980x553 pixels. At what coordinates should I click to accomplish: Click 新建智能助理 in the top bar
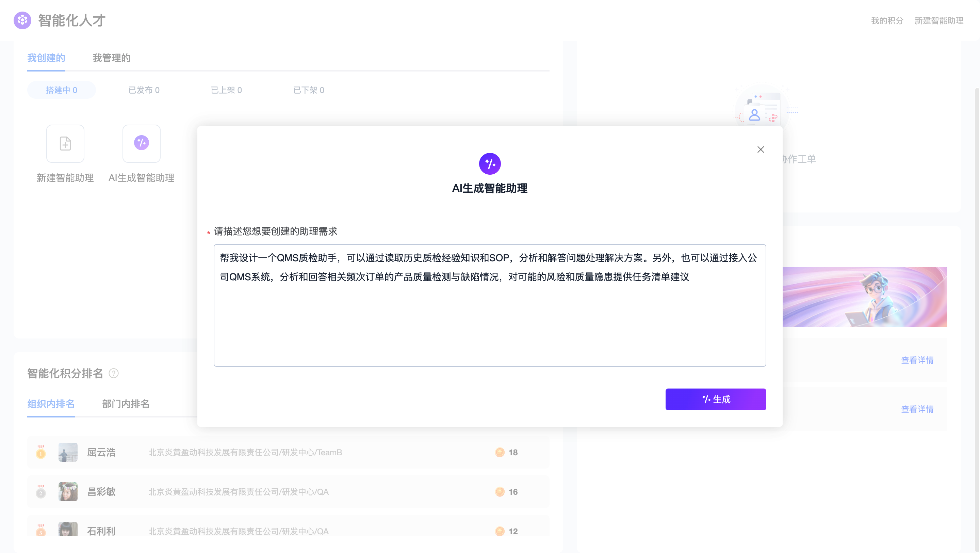(939, 20)
